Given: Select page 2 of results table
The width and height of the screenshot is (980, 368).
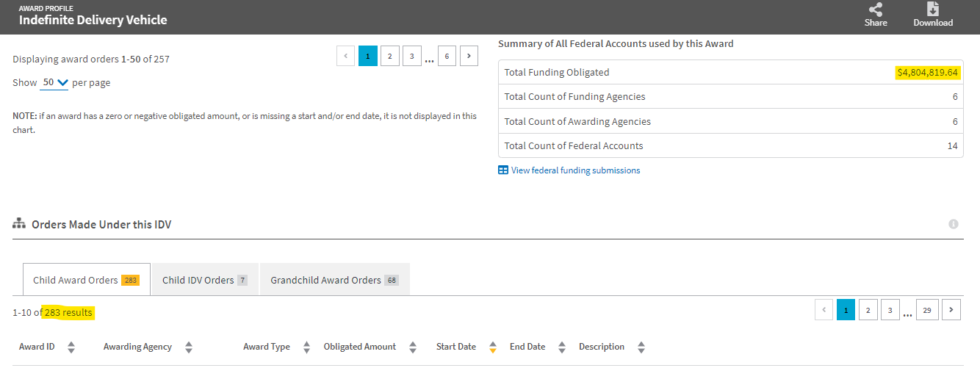Looking at the screenshot, I should click(x=868, y=310).
